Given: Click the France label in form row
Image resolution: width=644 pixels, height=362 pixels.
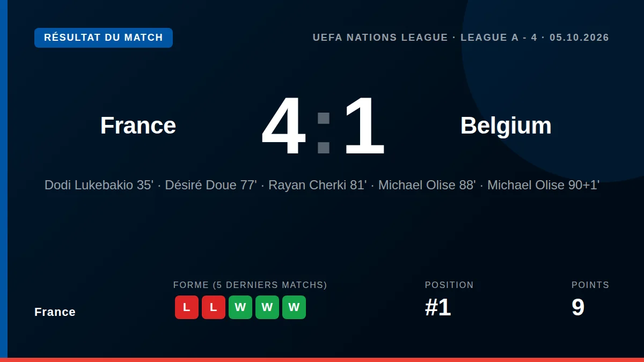Looking at the screenshot, I should click(x=55, y=312).
